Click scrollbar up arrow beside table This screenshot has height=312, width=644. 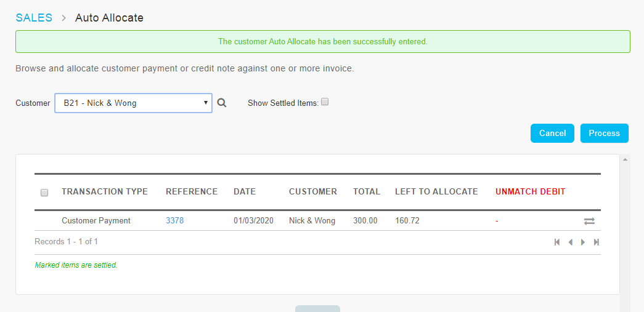625,159
